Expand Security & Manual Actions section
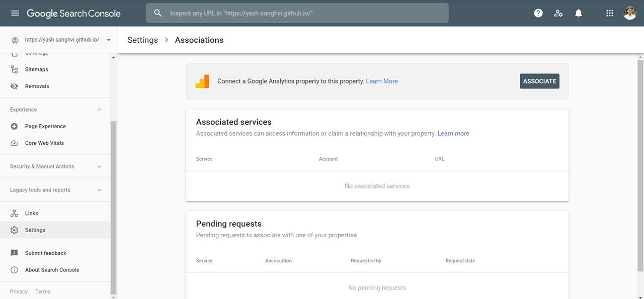This screenshot has width=644, height=299. [x=99, y=166]
